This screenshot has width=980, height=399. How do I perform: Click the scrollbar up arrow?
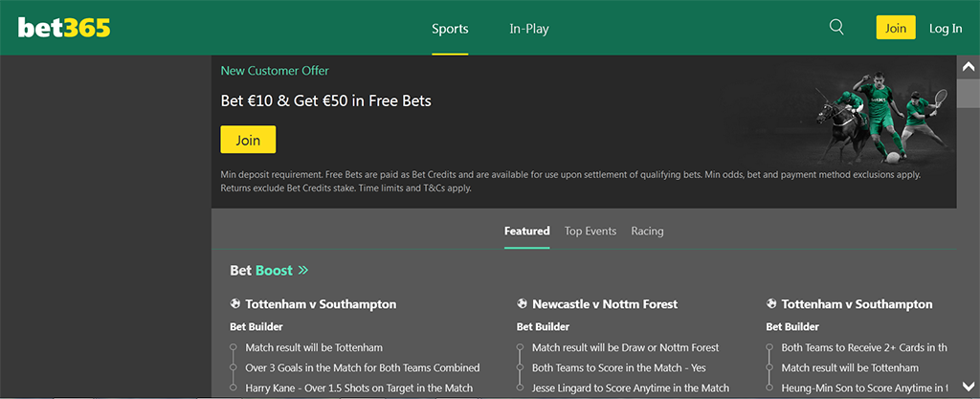coord(968,66)
